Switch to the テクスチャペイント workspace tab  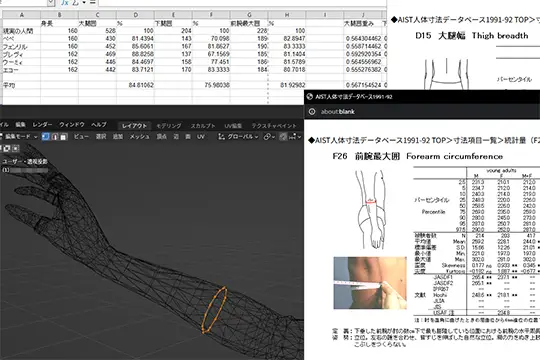pos(274,126)
